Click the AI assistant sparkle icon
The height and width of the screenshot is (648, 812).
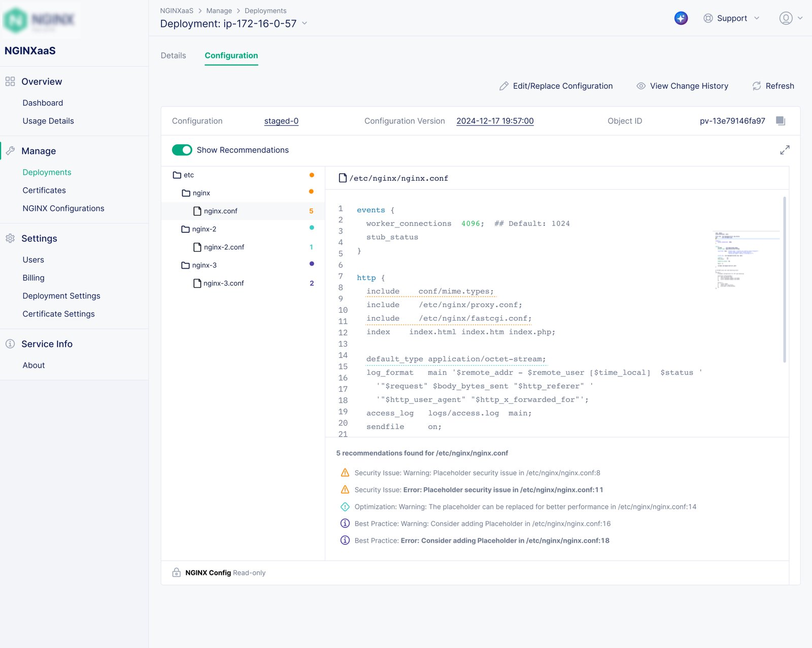click(681, 18)
